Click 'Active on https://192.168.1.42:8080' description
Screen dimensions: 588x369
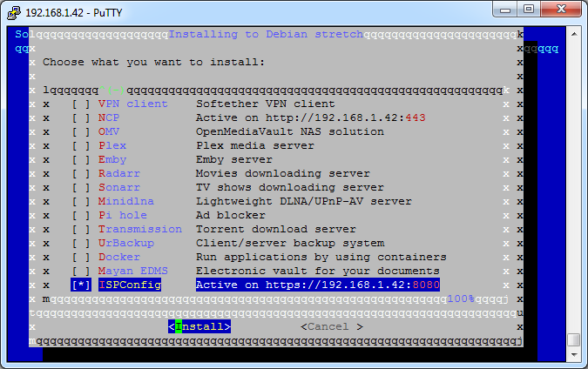(x=318, y=285)
